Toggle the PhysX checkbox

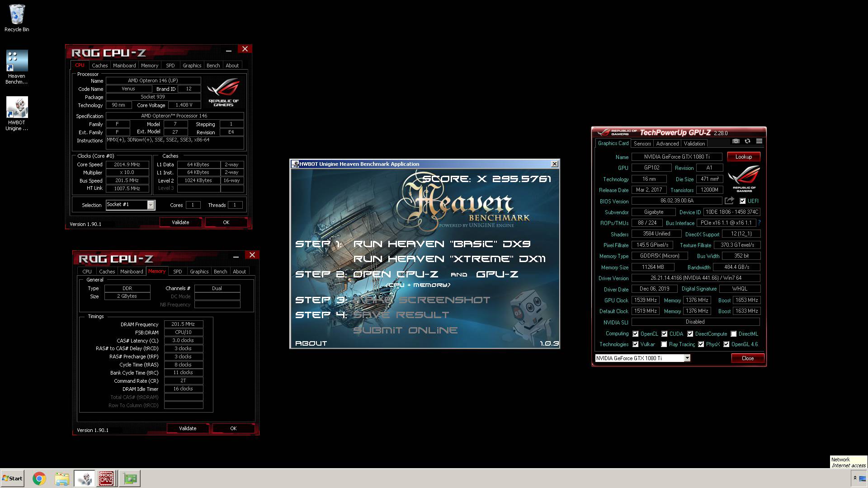701,344
